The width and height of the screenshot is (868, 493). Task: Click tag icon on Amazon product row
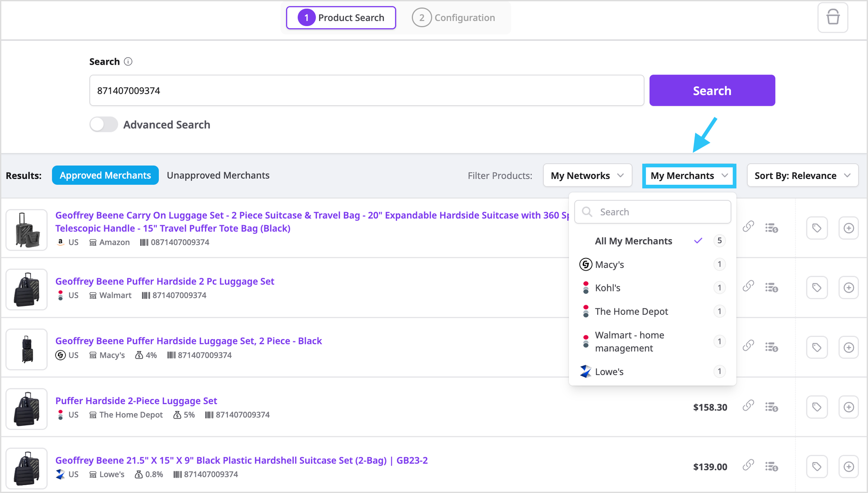[817, 228]
